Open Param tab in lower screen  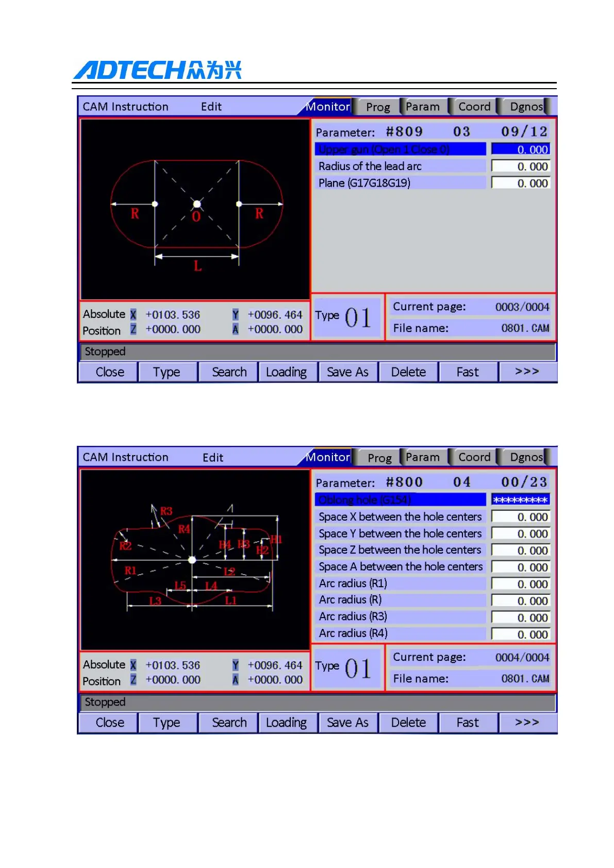point(423,457)
